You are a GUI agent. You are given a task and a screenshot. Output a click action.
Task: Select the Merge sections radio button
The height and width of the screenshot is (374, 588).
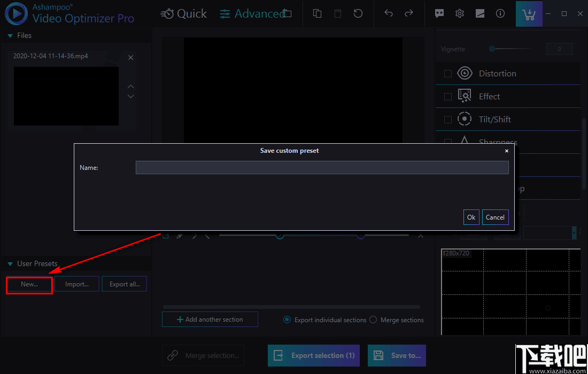click(373, 320)
